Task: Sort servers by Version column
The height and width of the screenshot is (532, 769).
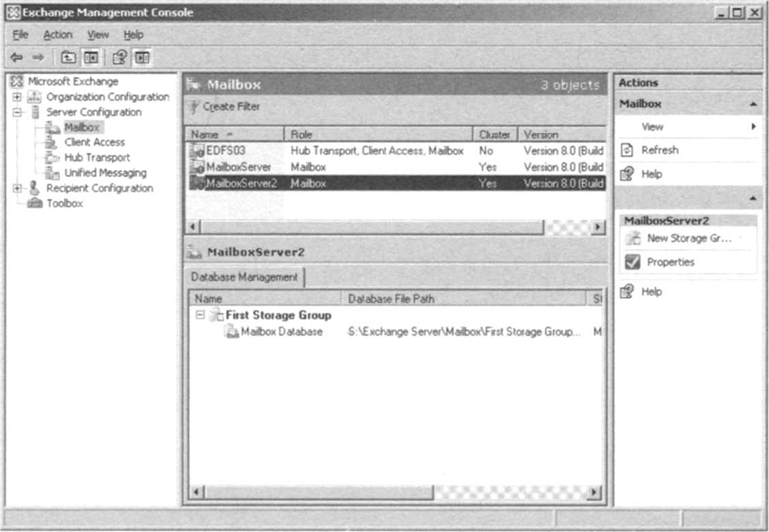Action: pyautogui.click(x=562, y=134)
